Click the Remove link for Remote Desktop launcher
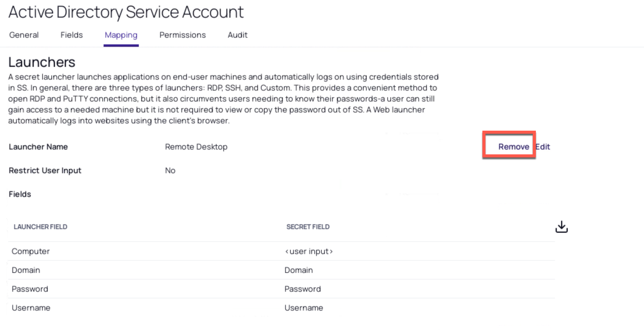 tap(514, 147)
